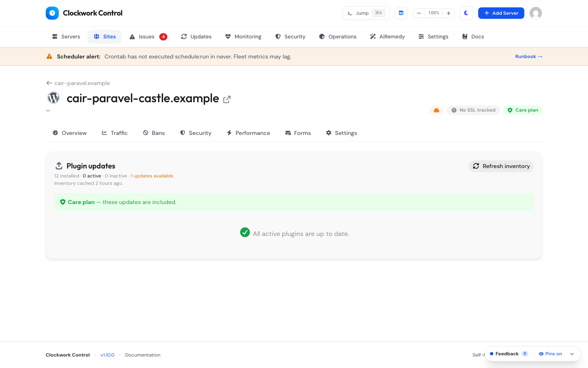Click the WordPress logo icon
This screenshot has height=368, width=588.
[x=53, y=98]
